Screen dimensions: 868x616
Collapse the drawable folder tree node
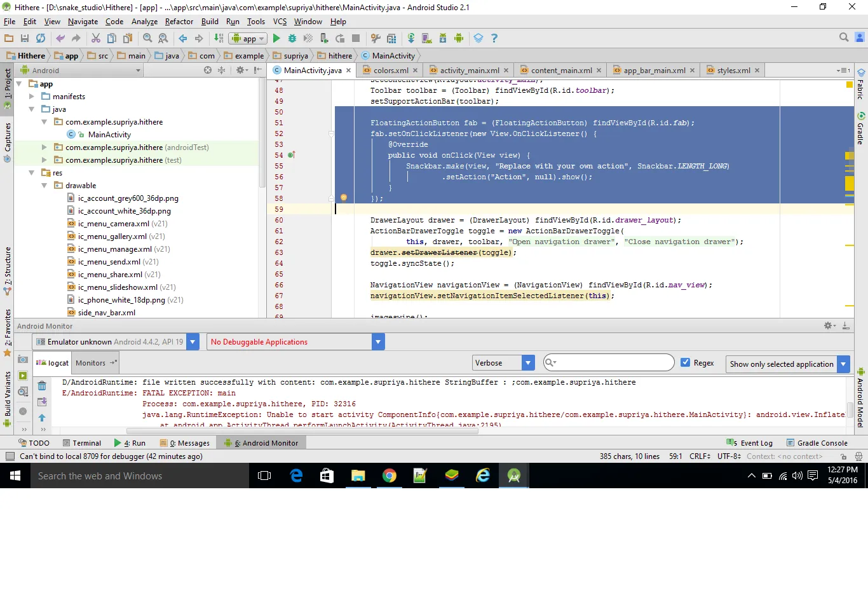pyautogui.click(x=44, y=186)
